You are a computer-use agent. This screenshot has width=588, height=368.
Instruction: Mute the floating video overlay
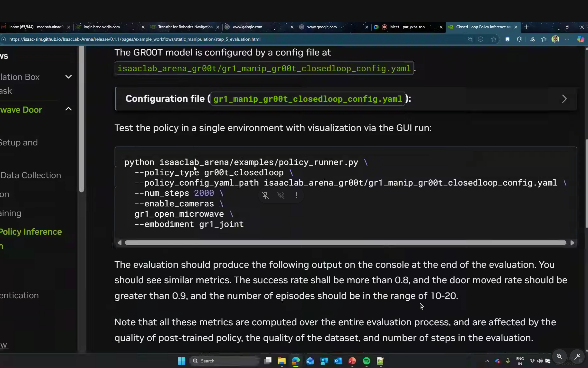pyautogui.click(x=281, y=195)
